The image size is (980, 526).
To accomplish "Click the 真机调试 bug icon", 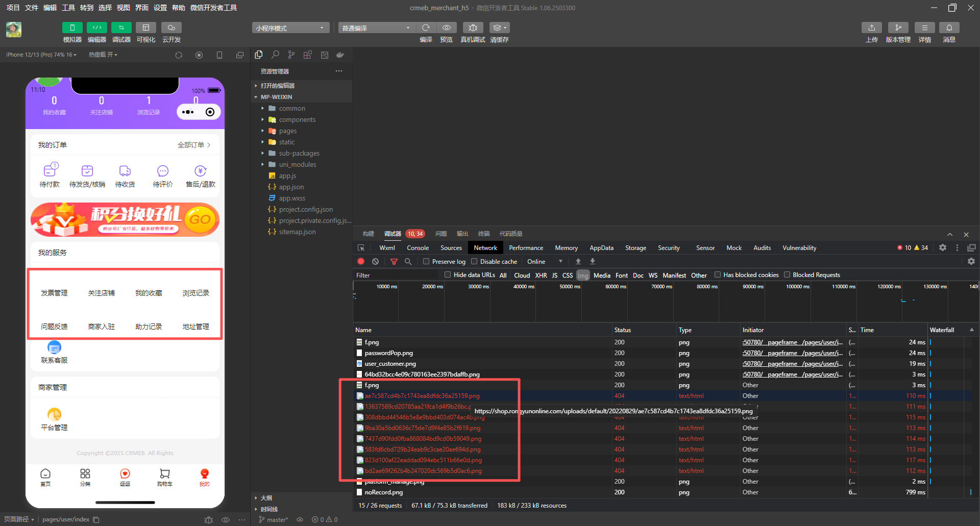I will 473,28.
